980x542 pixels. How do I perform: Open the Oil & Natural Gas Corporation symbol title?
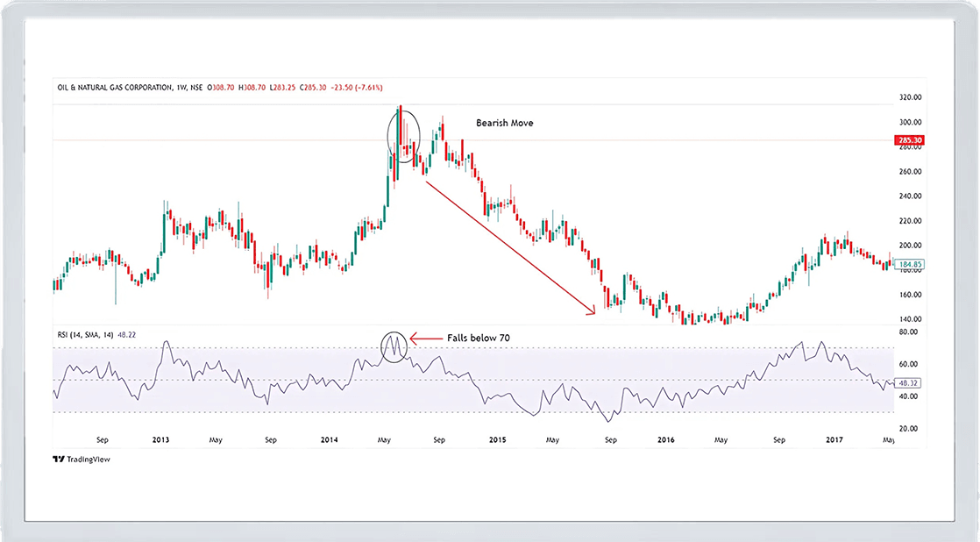click(116, 88)
